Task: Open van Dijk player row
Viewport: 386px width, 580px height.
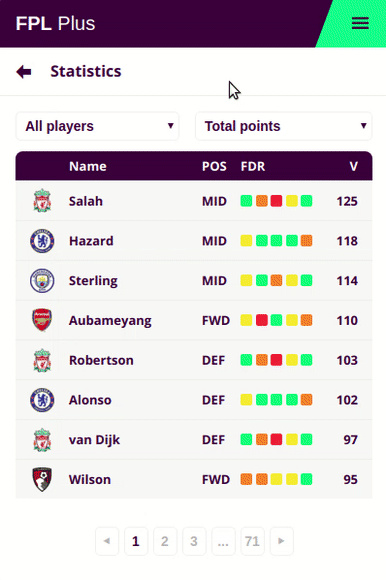Action: [x=194, y=439]
